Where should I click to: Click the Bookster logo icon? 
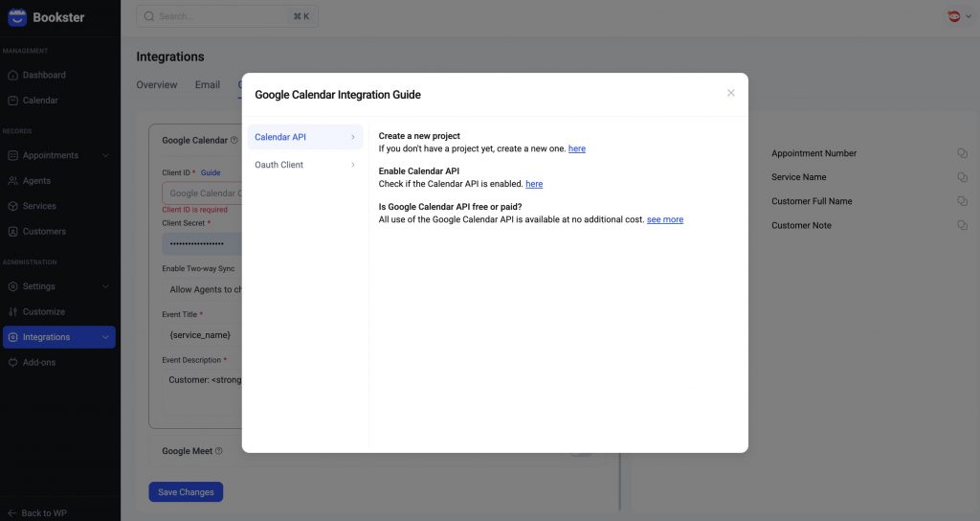17,17
